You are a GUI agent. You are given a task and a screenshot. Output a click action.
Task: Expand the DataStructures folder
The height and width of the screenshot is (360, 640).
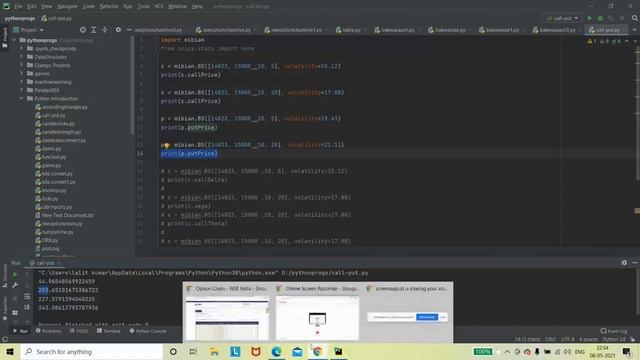click(x=22, y=57)
